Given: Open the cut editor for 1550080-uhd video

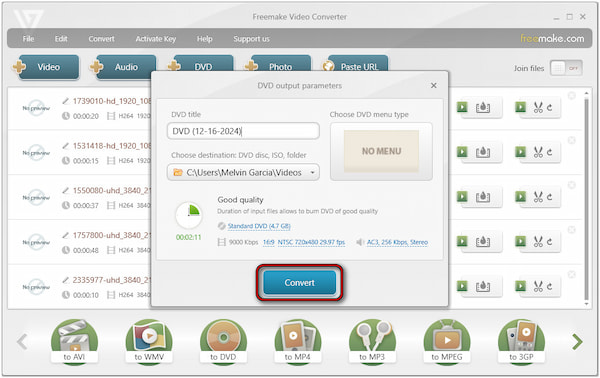Looking at the screenshot, I should click(x=538, y=197).
